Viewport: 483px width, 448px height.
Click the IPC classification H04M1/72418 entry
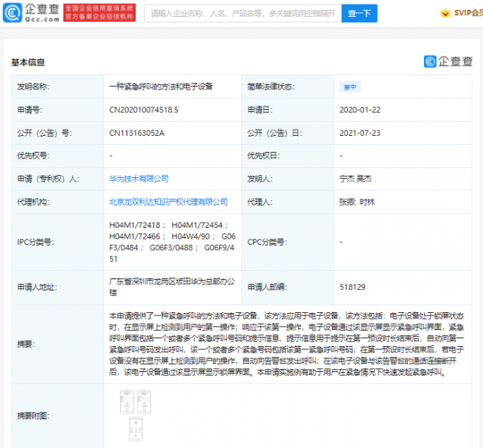pos(136,225)
